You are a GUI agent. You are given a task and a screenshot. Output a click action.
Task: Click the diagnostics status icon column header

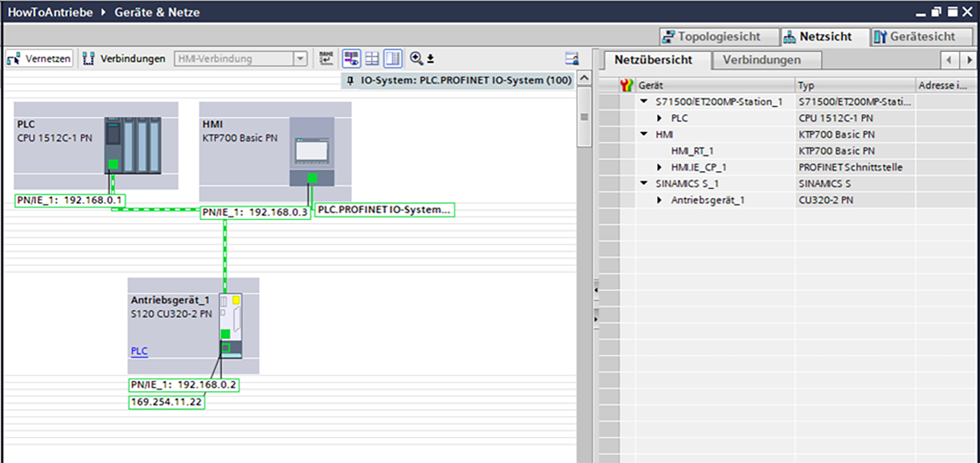(x=627, y=86)
